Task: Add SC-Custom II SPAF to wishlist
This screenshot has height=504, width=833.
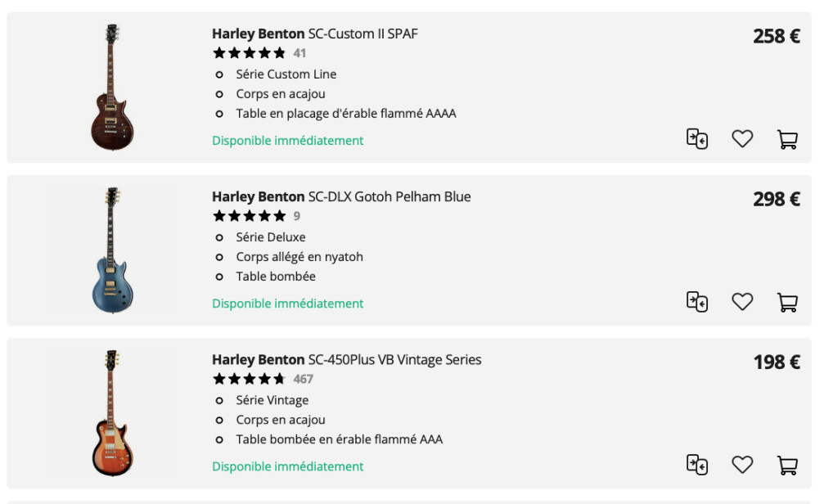Action: (742, 139)
